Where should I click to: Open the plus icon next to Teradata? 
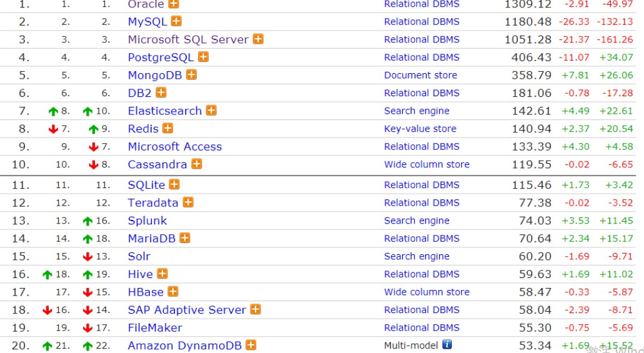tap(188, 202)
